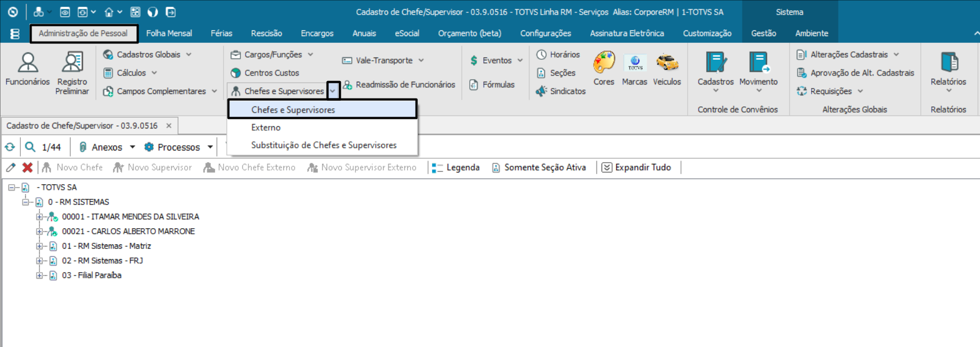
Task: Open the Vale-Transporte dropdown
Action: pyautogui.click(x=421, y=60)
